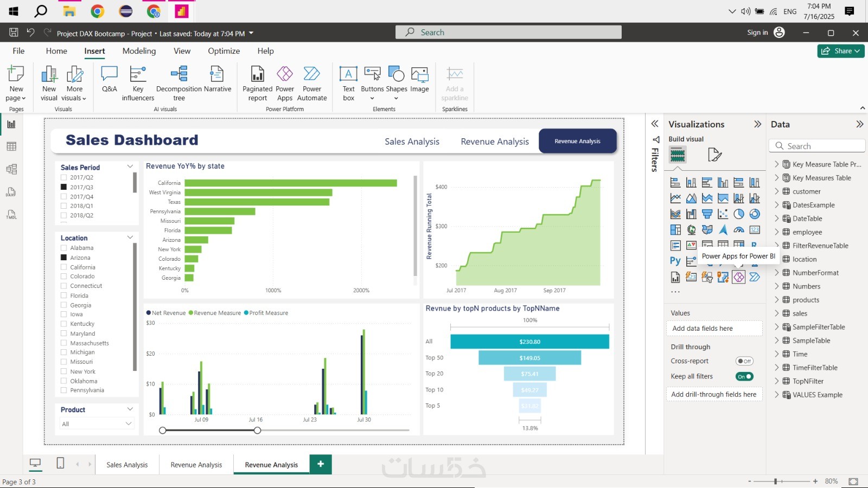Open the Format visual pane icon
The height and width of the screenshot is (488, 868).
pos(714,155)
